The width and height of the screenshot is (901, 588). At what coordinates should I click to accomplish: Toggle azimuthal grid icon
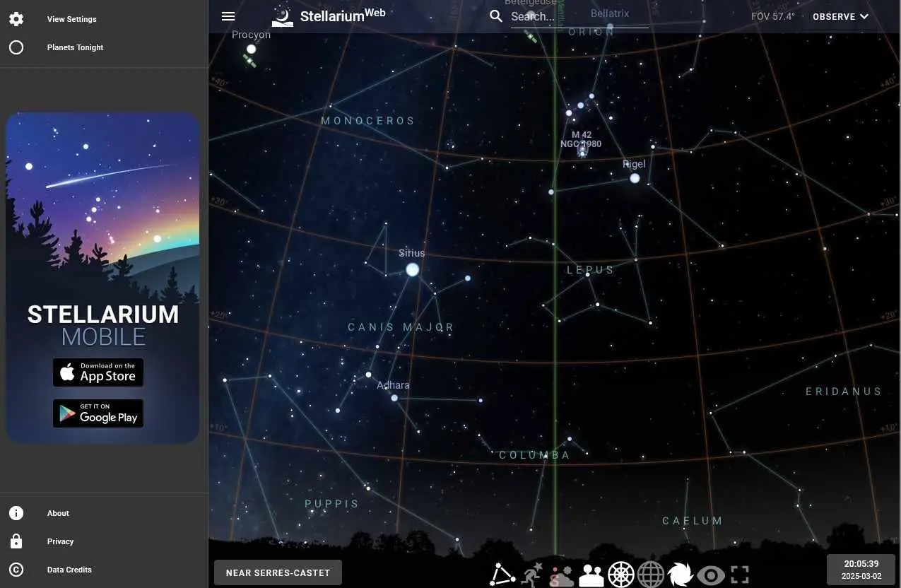point(621,575)
